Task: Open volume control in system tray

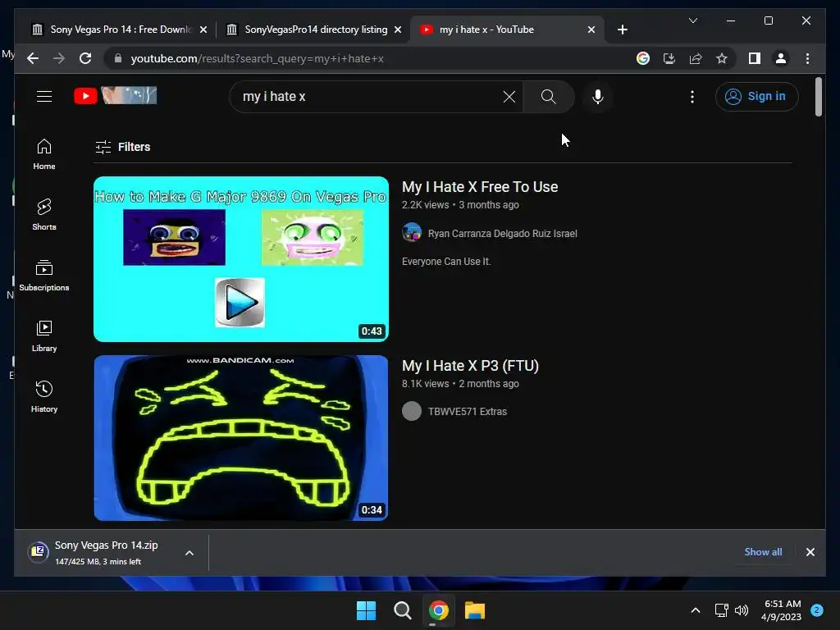Action: (742, 610)
